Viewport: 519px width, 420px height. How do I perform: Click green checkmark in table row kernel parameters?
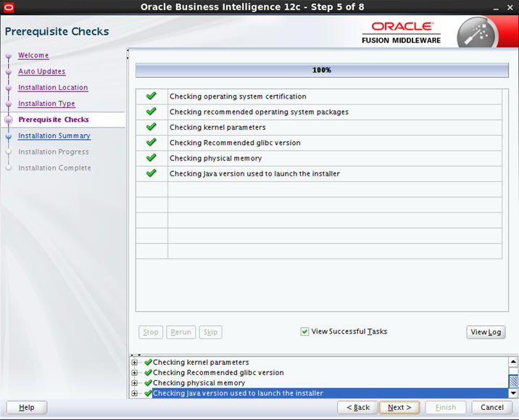pyautogui.click(x=151, y=127)
